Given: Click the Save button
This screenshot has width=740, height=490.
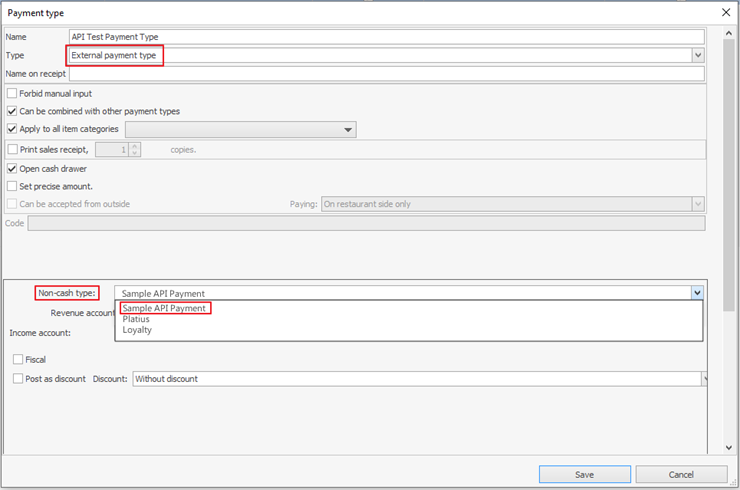Looking at the screenshot, I should pyautogui.click(x=584, y=474).
